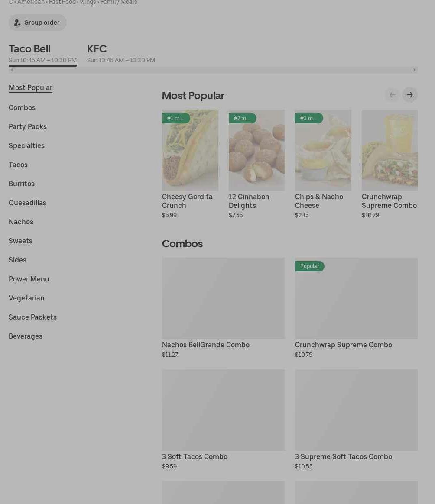This screenshot has width=435, height=504.
Task: Click the horizontal scrollbar right arrow
Action: (x=414, y=70)
